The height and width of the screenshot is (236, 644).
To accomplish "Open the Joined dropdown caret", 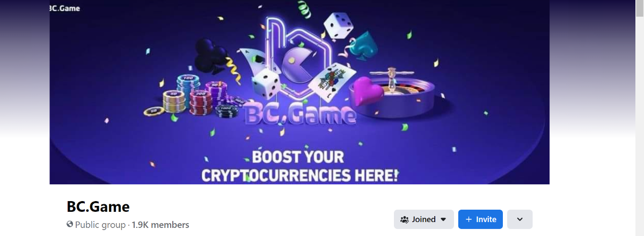I will pos(443,219).
